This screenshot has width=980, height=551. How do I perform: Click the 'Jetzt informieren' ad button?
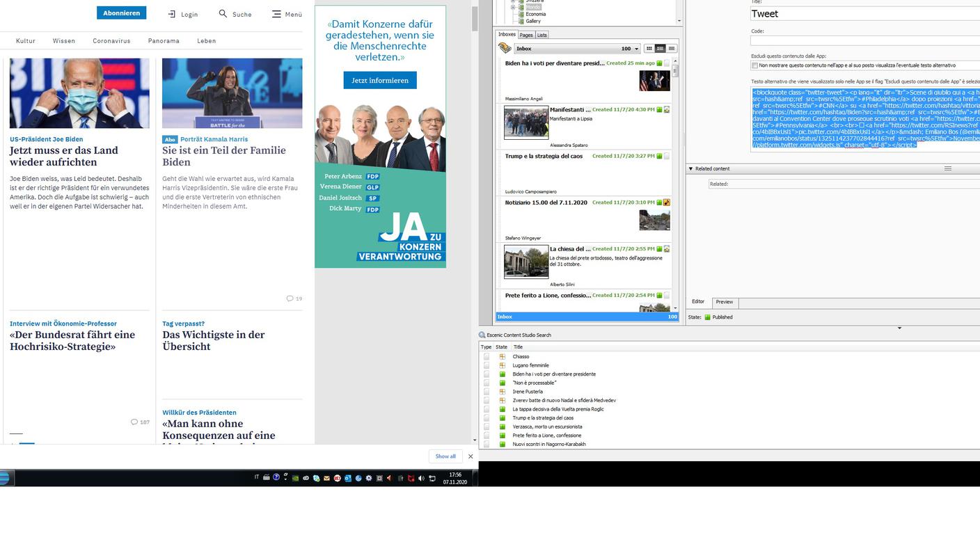click(380, 80)
